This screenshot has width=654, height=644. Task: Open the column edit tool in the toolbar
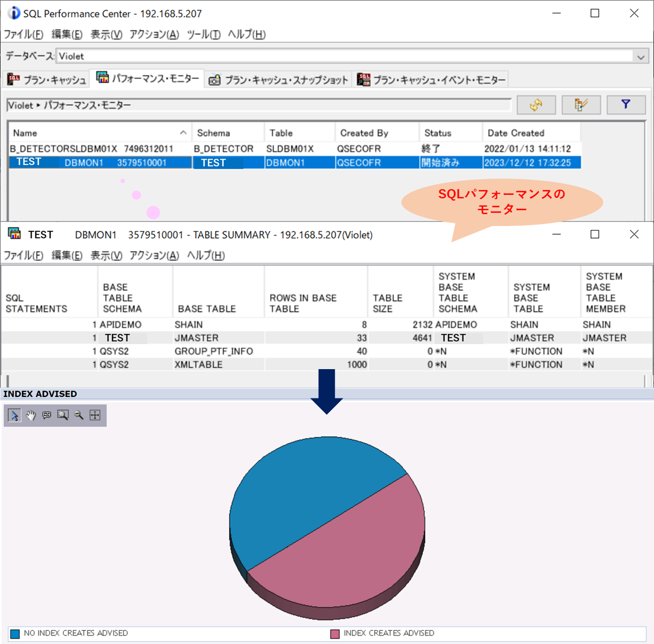coord(581,105)
